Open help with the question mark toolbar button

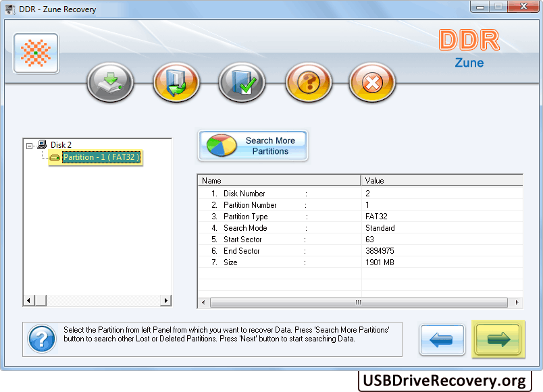309,82
